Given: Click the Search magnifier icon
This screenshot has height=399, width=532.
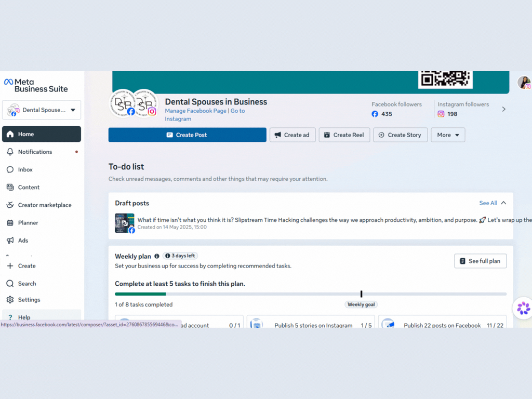Looking at the screenshot, I should 10,283.
